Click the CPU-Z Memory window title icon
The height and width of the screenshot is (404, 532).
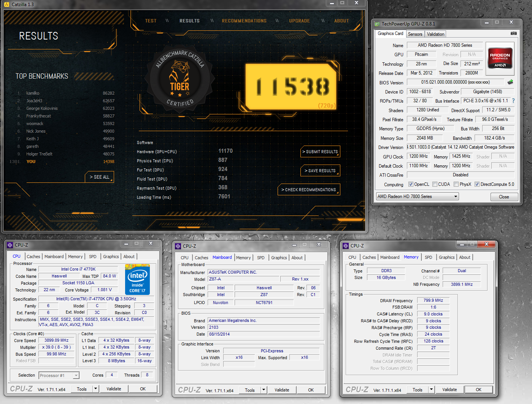(x=346, y=246)
